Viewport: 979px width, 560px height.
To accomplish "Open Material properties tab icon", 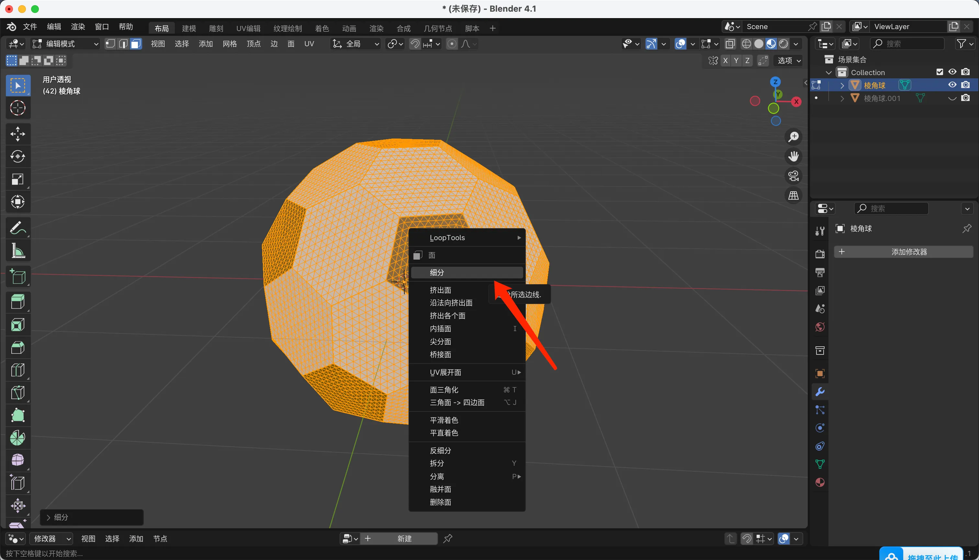I will point(820,482).
